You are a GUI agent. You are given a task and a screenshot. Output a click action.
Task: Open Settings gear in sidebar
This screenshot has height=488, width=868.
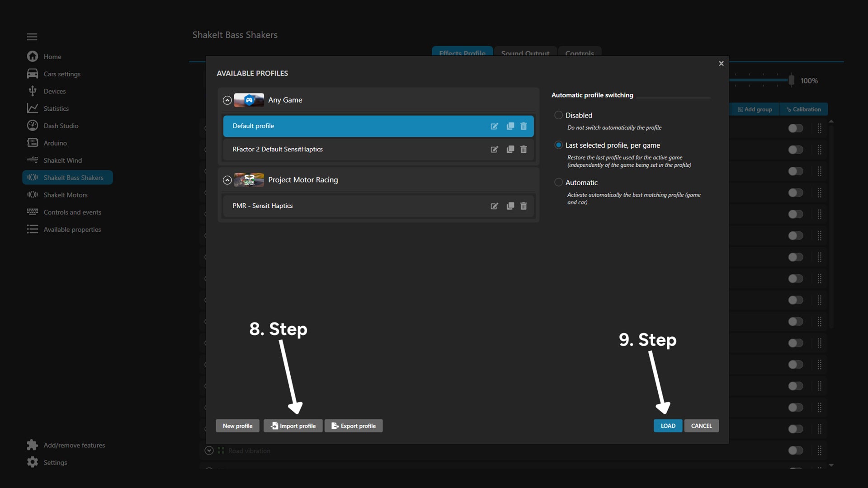point(33,462)
